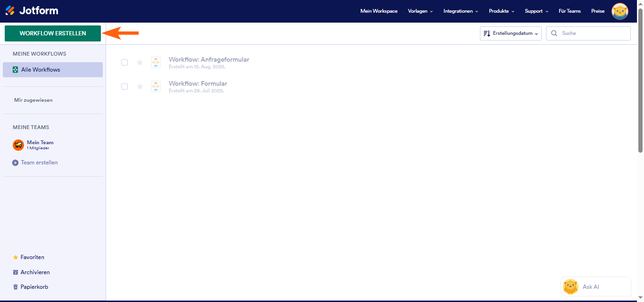Open Papierkorb trash folder
644x302 pixels.
[34, 287]
